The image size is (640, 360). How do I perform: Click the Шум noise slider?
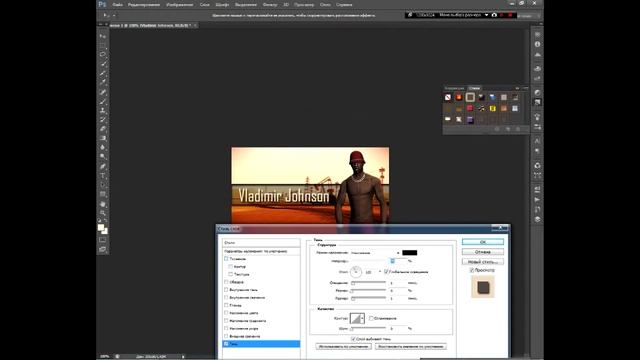coord(368,328)
